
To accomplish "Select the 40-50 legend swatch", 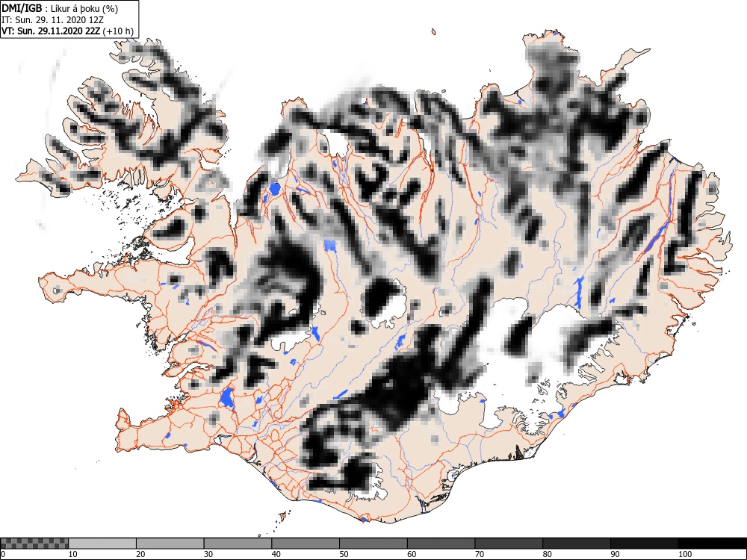I will point(306,544).
